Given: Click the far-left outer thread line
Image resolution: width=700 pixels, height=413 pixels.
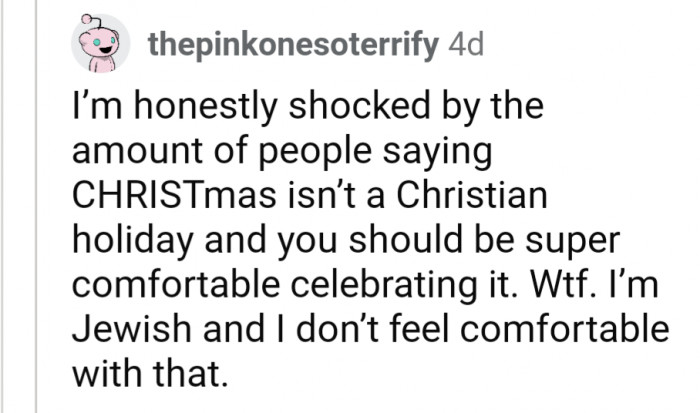Looking at the screenshot, I should 2,206.
